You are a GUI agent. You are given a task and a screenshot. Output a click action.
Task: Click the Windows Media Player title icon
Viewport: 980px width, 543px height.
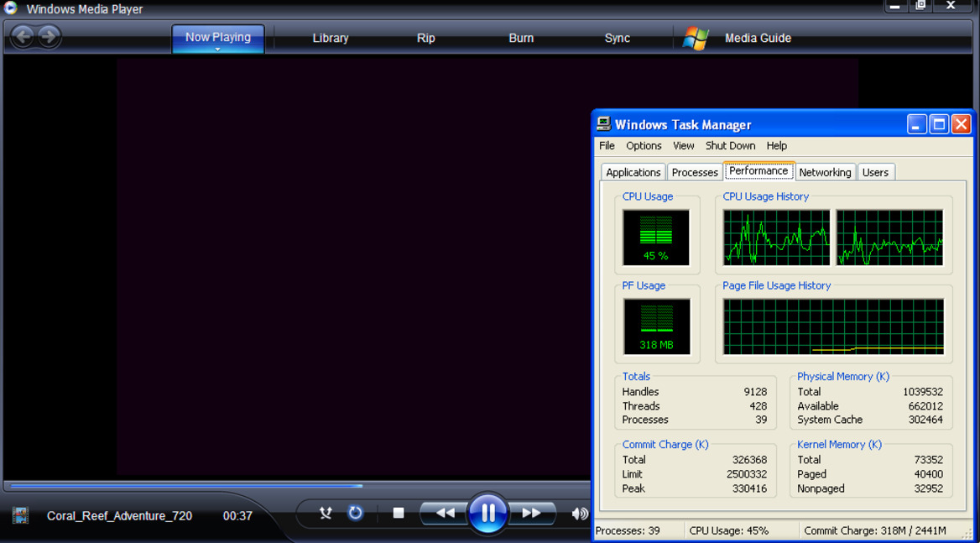[x=11, y=8]
